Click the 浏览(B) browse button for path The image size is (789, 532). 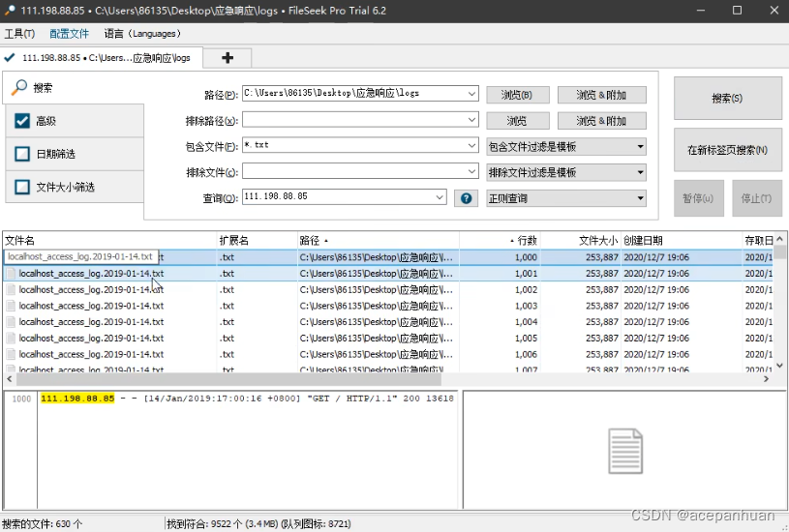coord(517,95)
